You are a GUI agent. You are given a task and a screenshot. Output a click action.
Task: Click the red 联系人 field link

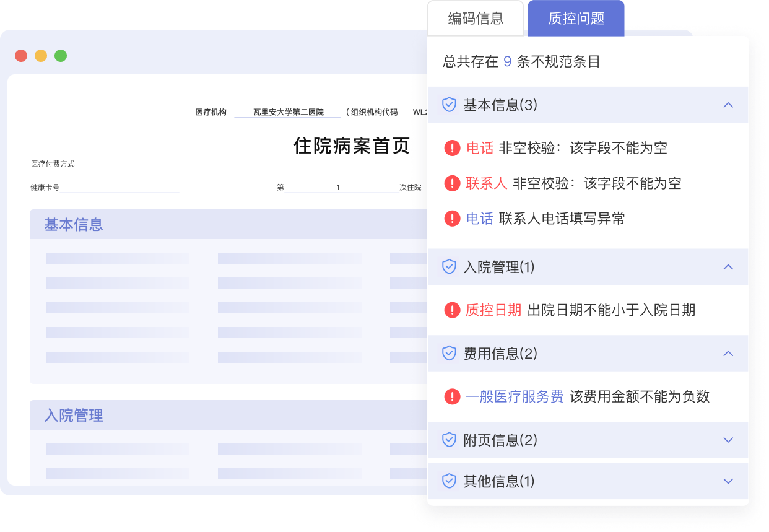pyautogui.click(x=486, y=183)
